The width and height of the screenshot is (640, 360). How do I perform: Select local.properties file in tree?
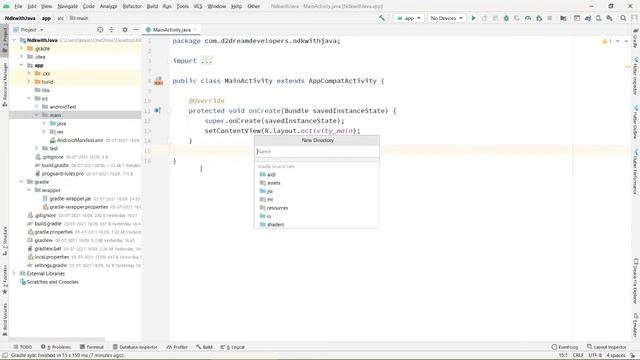click(51, 257)
